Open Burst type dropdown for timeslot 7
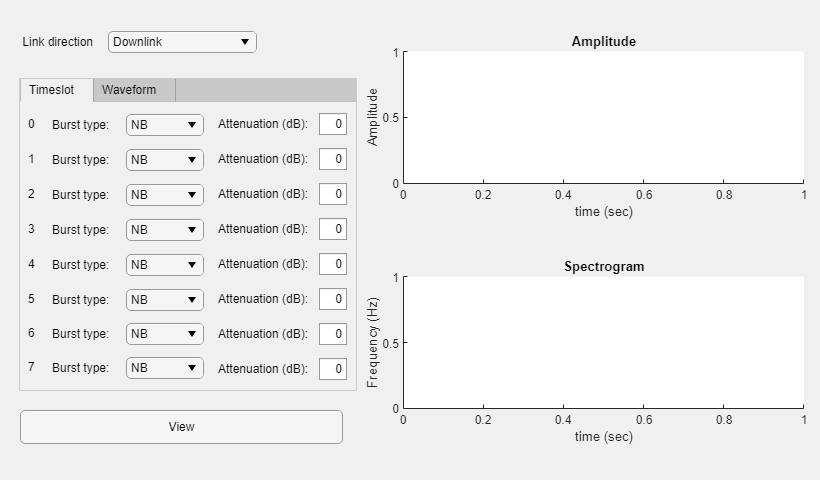This screenshot has width=820, height=480. 165,368
